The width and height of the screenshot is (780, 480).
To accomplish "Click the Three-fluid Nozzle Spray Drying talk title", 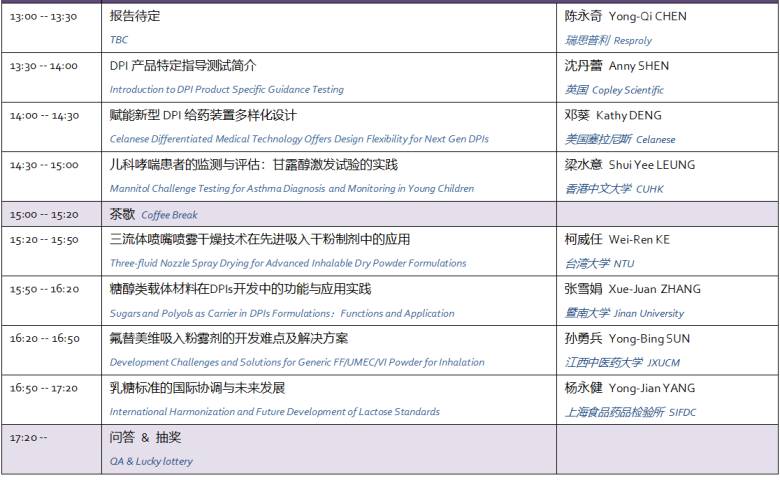I will 288,263.
